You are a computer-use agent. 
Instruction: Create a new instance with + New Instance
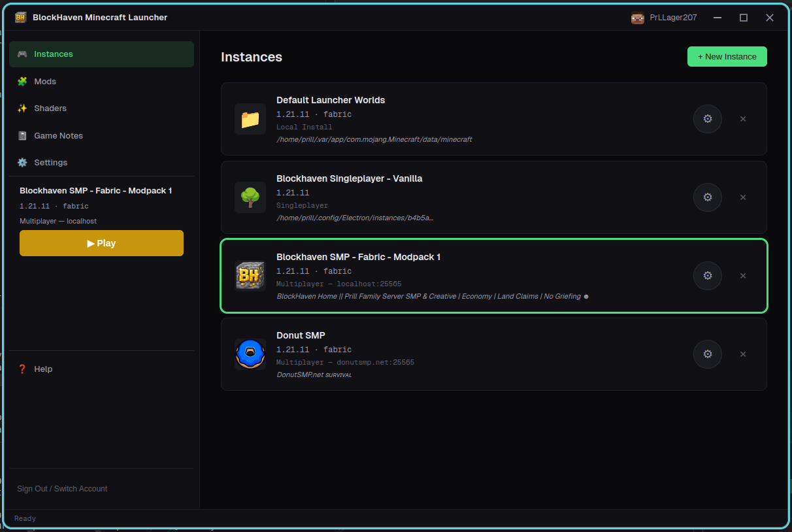[x=727, y=57]
